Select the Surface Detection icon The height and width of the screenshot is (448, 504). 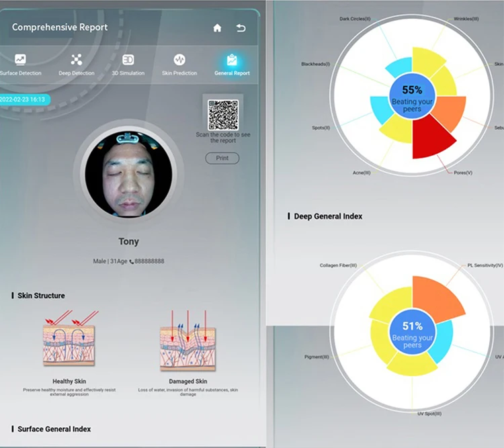pos(20,60)
